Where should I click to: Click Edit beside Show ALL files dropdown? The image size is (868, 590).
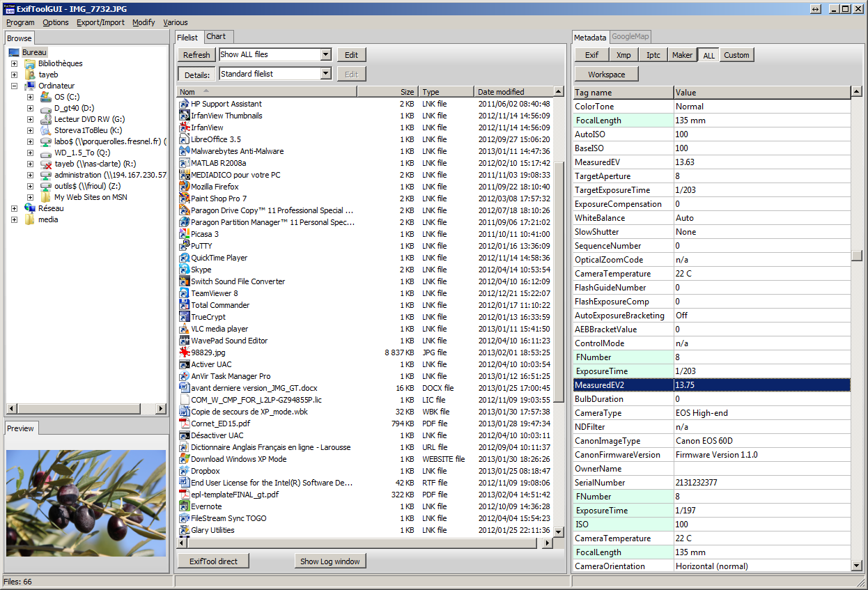pyautogui.click(x=352, y=55)
